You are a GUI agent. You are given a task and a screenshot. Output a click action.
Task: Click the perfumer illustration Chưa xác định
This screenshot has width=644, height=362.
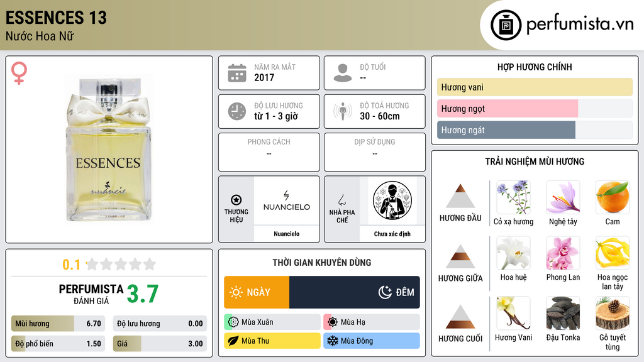(392, 201)
